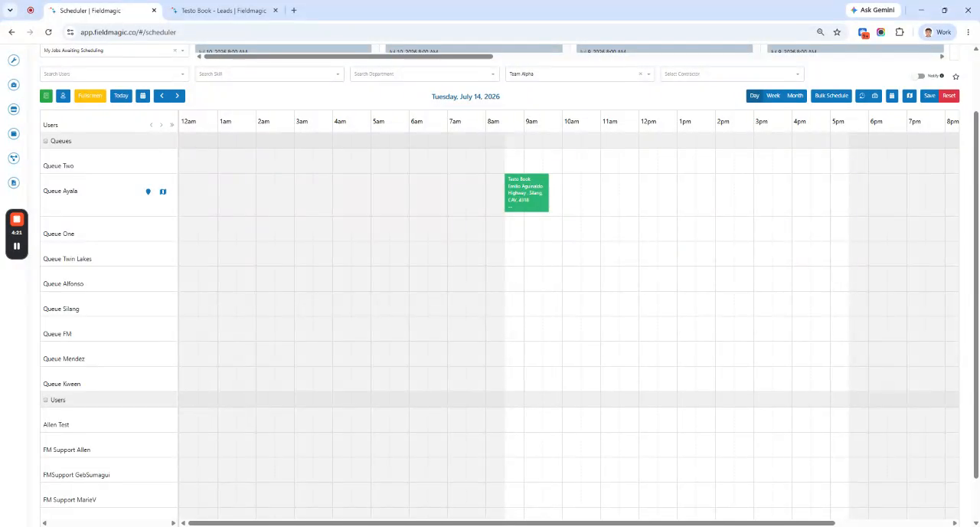Click top jobs panel horizontal scrollbar
Image resolution: width=980 pixels, height=527 pixels.
(x=348, y=56)
